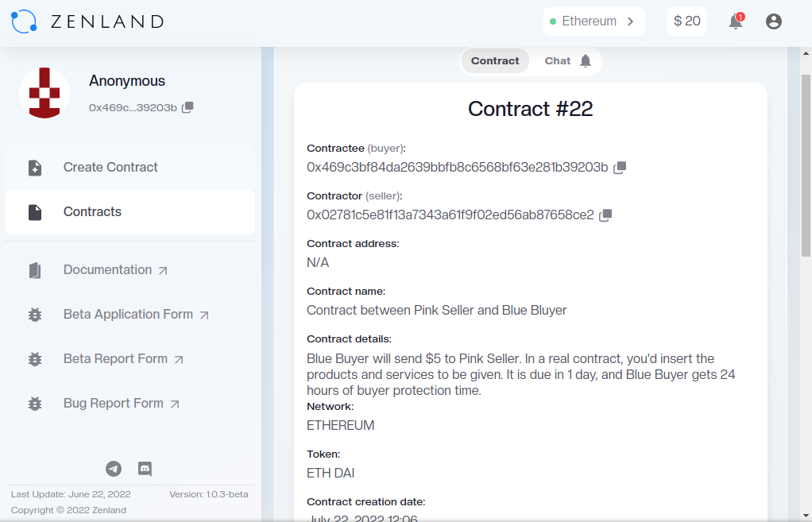The height and width of the screenshot is (522, 812).
Task: Open the Discord server icon
Action: pos(145,469)
